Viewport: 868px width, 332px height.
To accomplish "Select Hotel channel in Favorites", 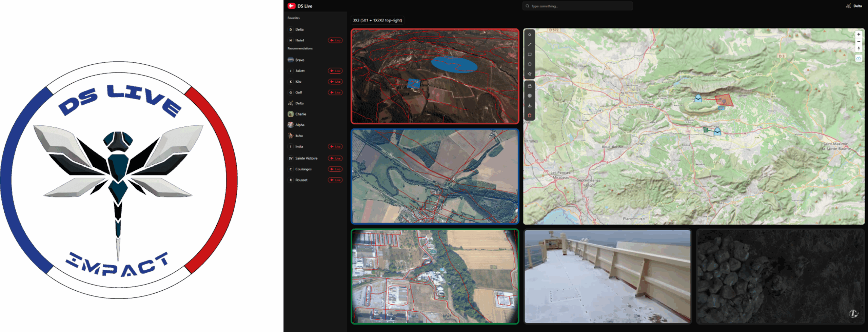I will click(300, 40).
